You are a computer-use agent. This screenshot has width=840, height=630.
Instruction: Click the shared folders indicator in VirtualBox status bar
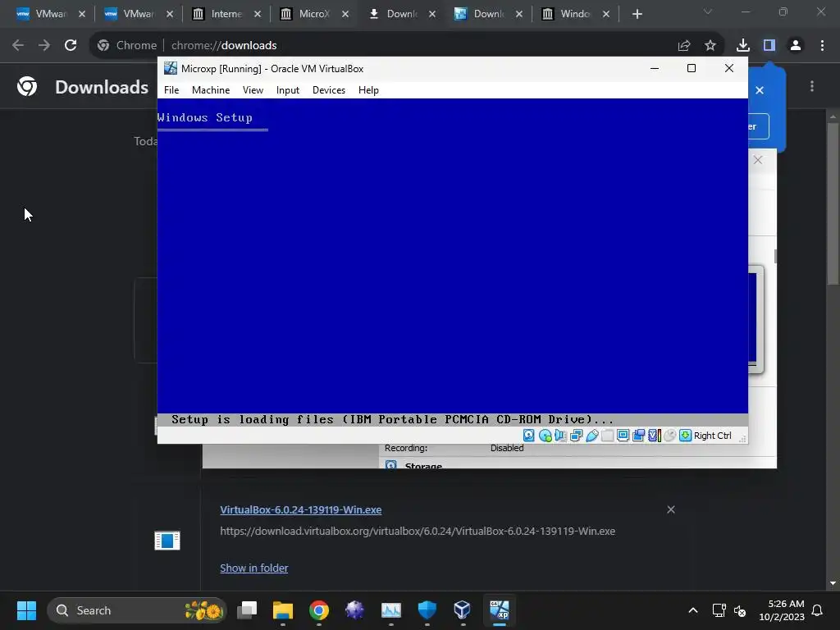[607, 436]
